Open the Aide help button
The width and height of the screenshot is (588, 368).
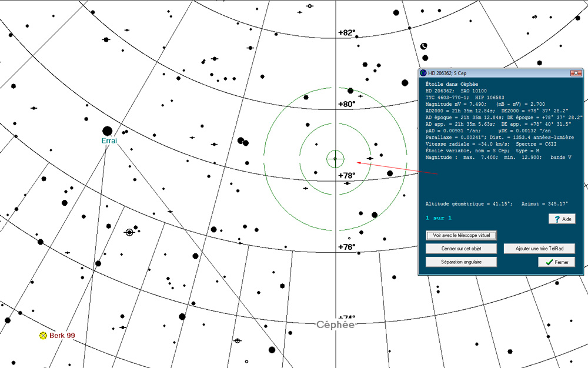[562, 219]
